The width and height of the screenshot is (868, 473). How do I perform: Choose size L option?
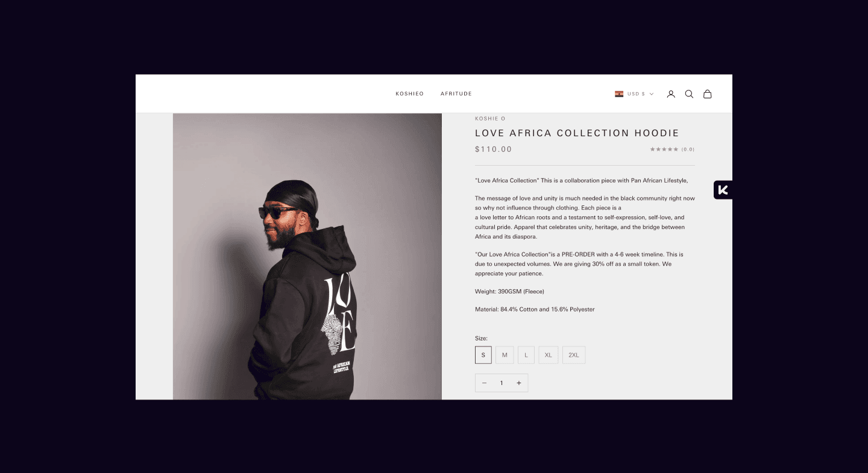[x=526, y=355]
